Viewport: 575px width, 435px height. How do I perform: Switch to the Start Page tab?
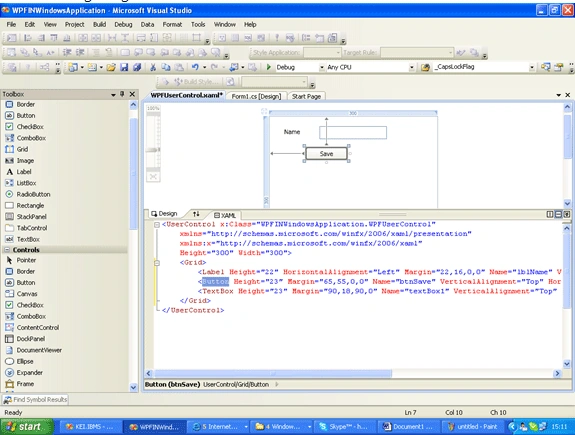click(x=306, y=96)
